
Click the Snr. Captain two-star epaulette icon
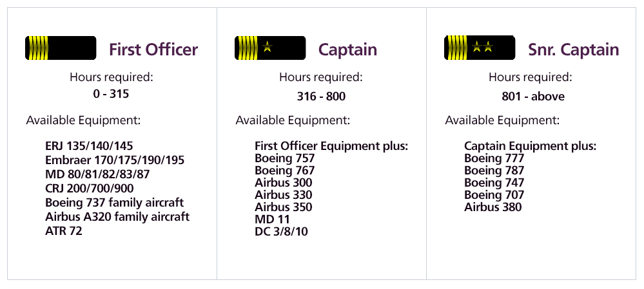[x=480, y=49]
